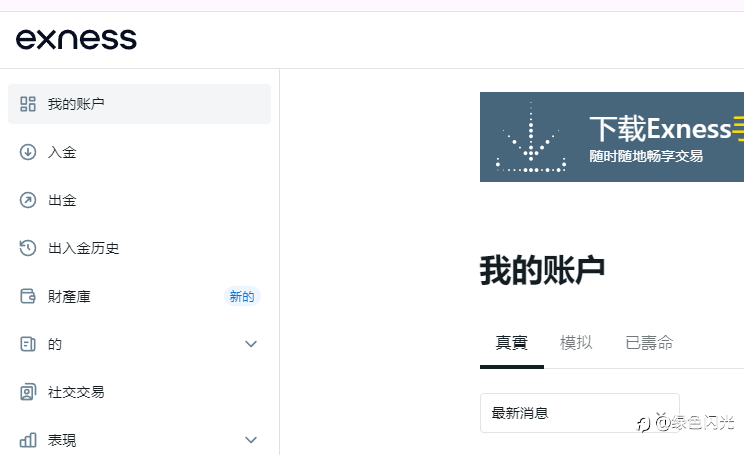Click the 財產庫 wallet icon

pos(28,296)
